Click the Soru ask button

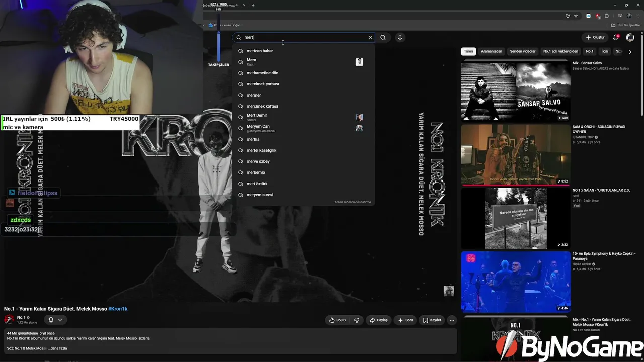pos(406,320)
